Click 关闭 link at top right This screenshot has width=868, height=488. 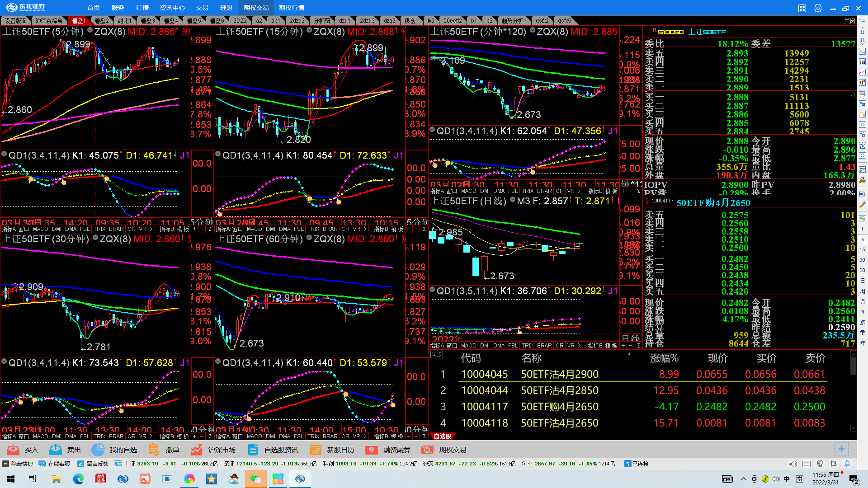[x=849, y=21]
